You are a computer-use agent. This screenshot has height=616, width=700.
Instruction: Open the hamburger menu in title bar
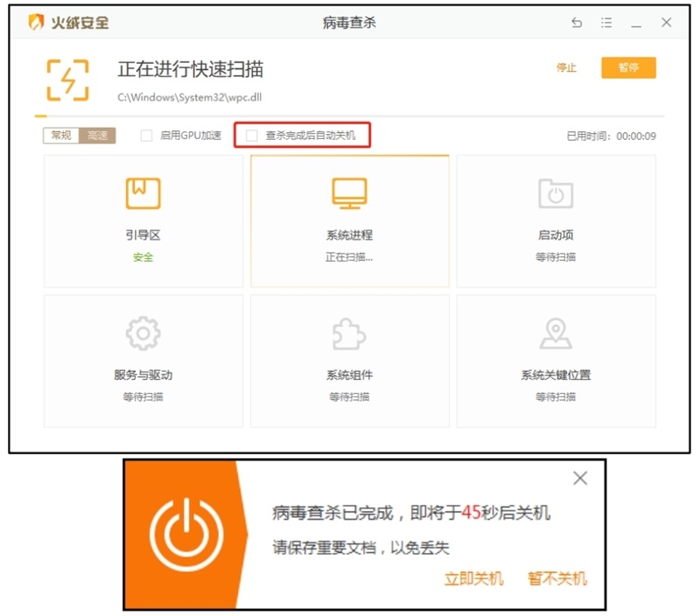tap(606, 23)
